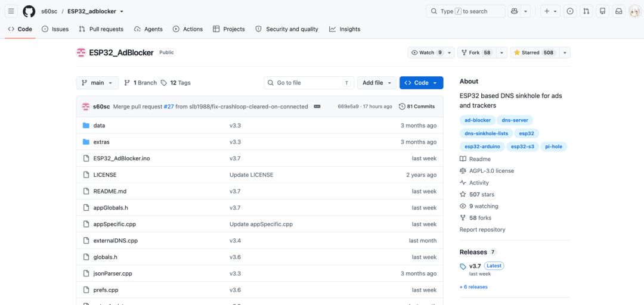Toggle Watch on the repository
Viewport: 644px width, 305px height.
click(x=427, y=52)
